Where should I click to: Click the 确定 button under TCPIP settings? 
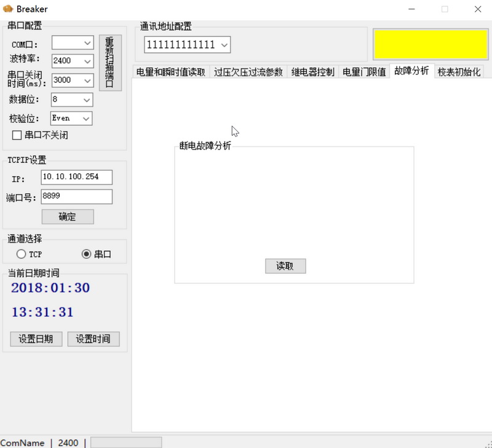click(68, 217)
